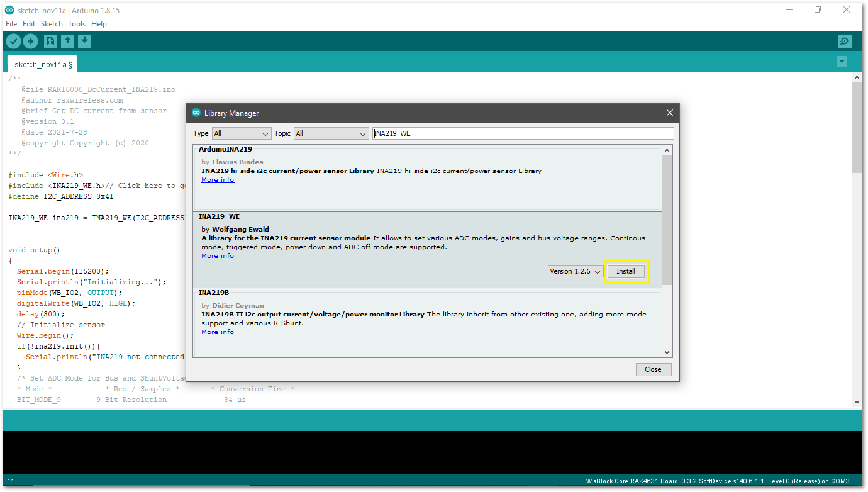Click library list scroll down arrow
The height and width of the screenshot is (492, 868).
(667, 352)
